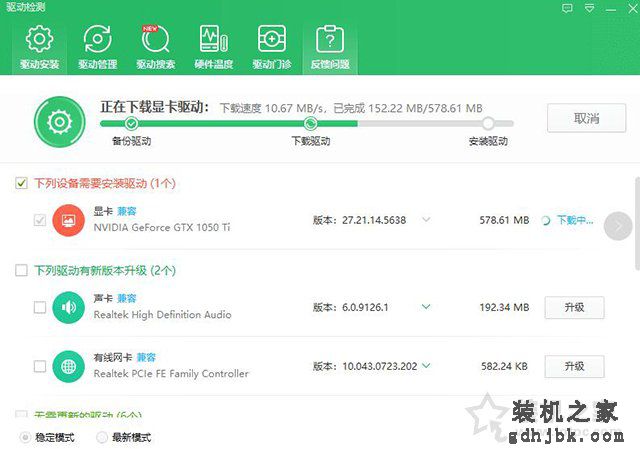Click the 下载中 downloading status

tap(567, 220)
